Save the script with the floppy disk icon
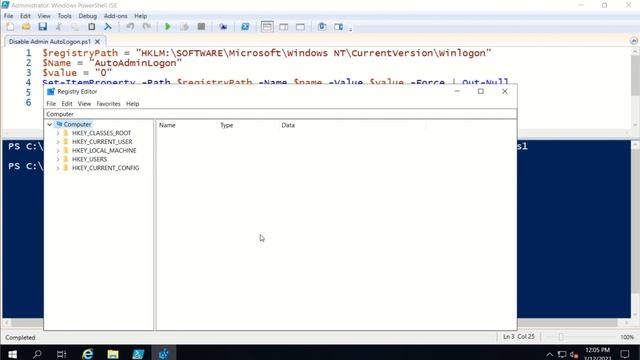 point(42,27)
